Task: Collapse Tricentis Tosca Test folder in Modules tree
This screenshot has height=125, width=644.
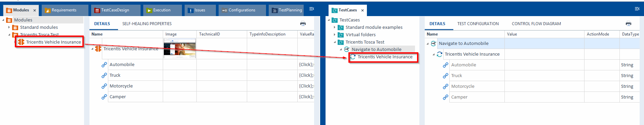Action: (9, 35)
